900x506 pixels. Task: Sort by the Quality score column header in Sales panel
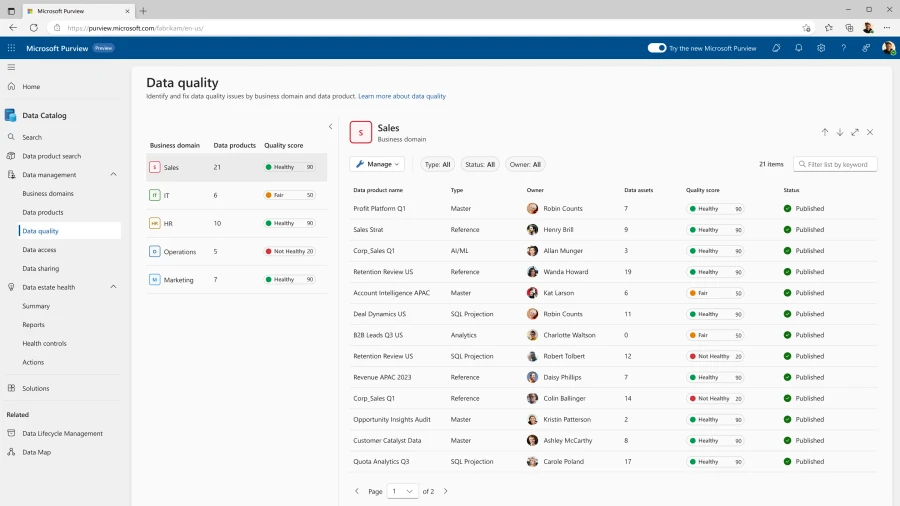click(x=703, y=190)
